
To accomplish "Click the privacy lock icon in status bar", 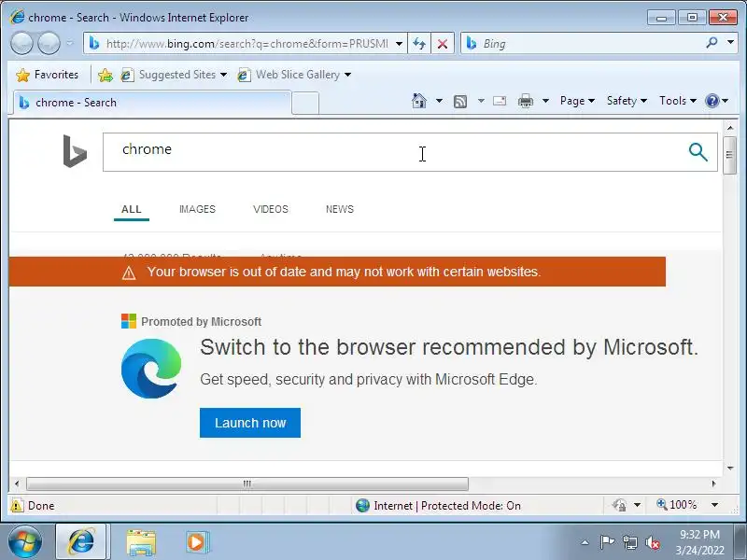I will coord(620,505).
